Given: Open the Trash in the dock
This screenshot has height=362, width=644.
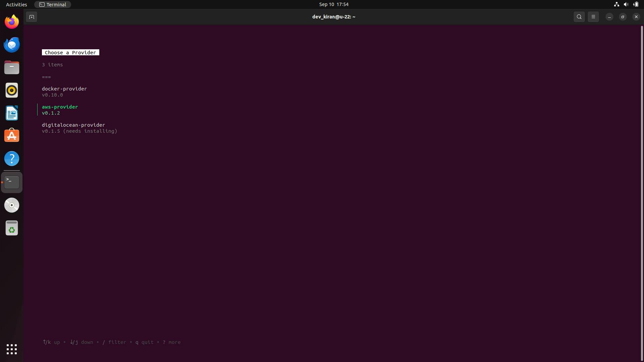Looking at the screenshot, I should point(12,228).
